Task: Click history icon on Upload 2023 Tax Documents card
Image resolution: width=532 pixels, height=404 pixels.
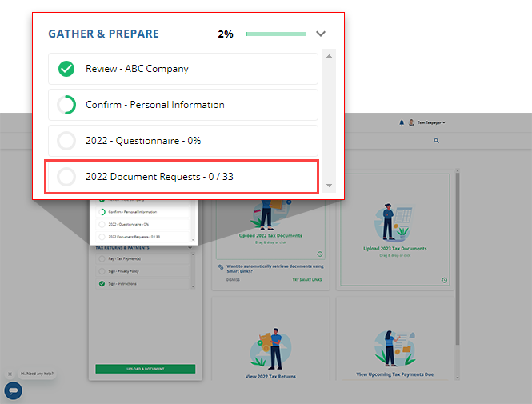Action: 444,280
